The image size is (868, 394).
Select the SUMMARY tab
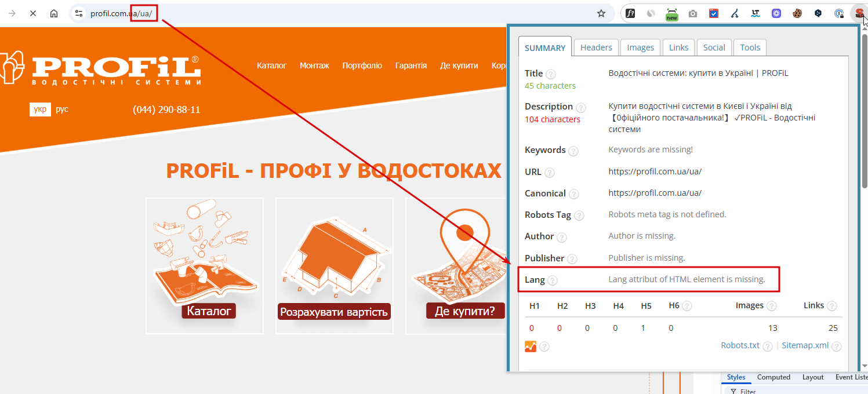(545, 48)
